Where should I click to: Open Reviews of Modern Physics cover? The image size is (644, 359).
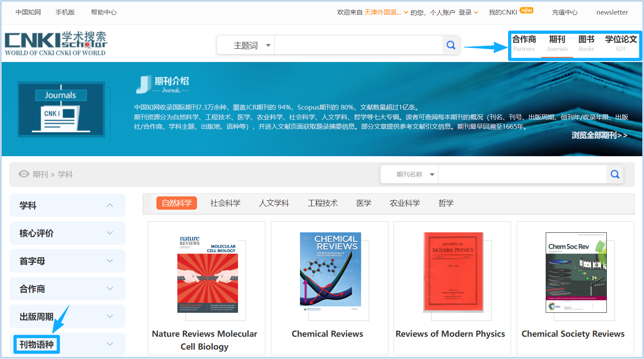pyautogui.click(x=453, y=272)
